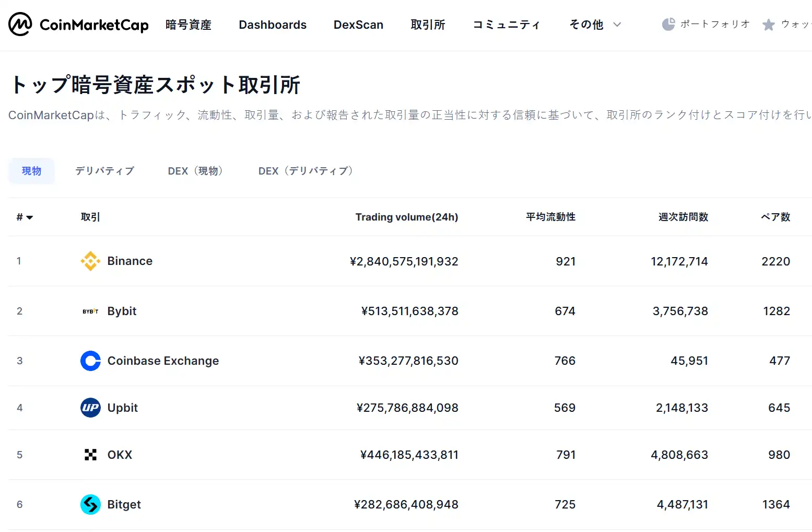Select Bybit volume ¥513,511,638,378
The image size is (812, 532).
(410, 311)
